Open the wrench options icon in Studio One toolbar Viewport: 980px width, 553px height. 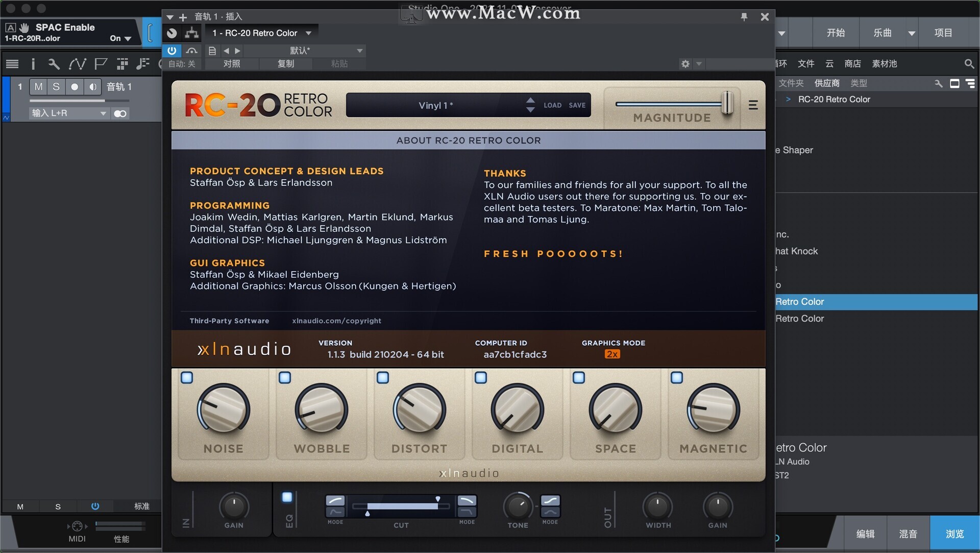point(54,64)
